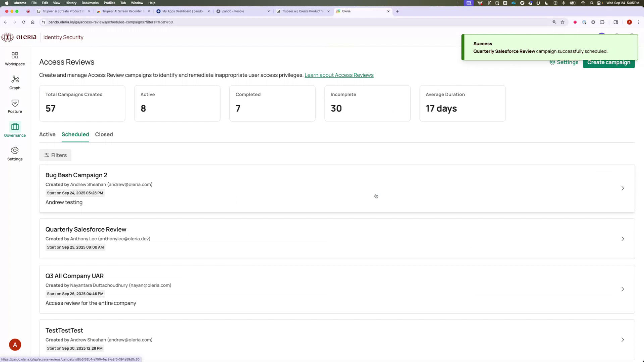Viewport: 644px width, 362px height.
Task: Open the History menu in menu bar
Action: 71,3
